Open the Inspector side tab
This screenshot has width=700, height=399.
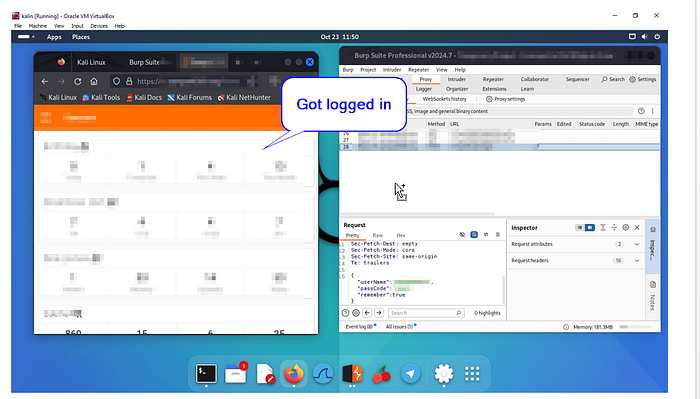tap(653, 245)
